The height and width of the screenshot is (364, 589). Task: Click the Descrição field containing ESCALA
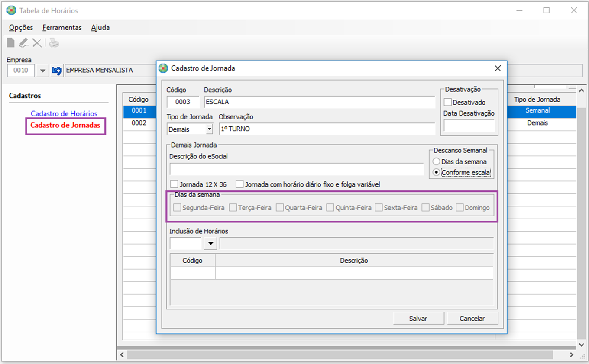tap(320, 102)
